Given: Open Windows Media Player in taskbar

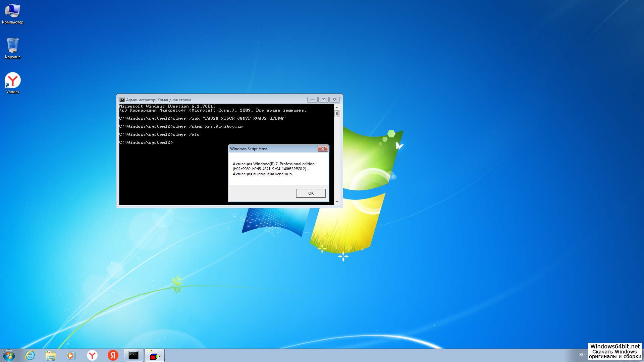Looking at the screenshot, I should 71,355.
